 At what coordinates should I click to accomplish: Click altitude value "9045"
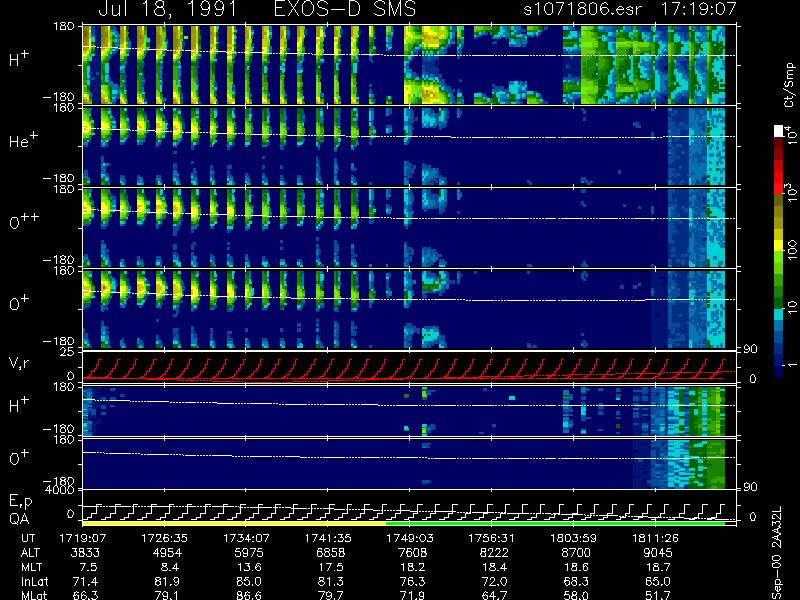(x=658, y=553)
